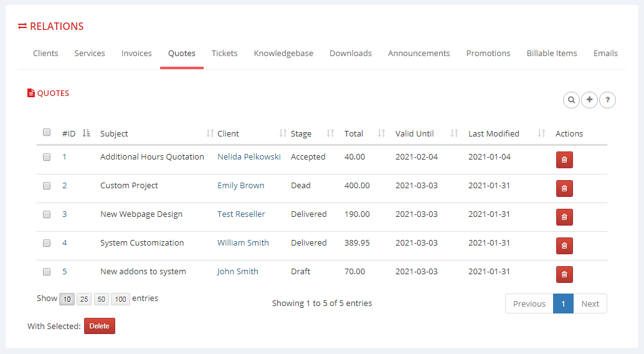Image resolution: width=644 pixels, height=354 pixels.
Task: Go to the Next page of results
Action: (x=590, y=304)
